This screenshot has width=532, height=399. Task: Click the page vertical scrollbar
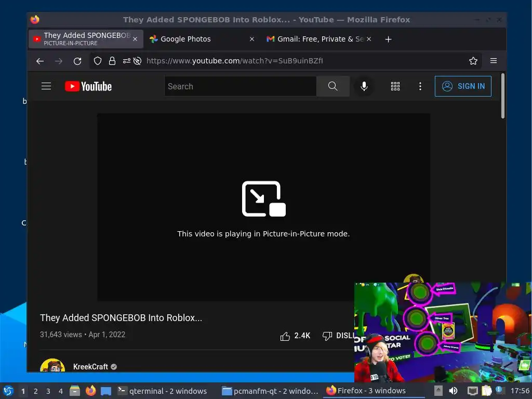coord(503,96)
